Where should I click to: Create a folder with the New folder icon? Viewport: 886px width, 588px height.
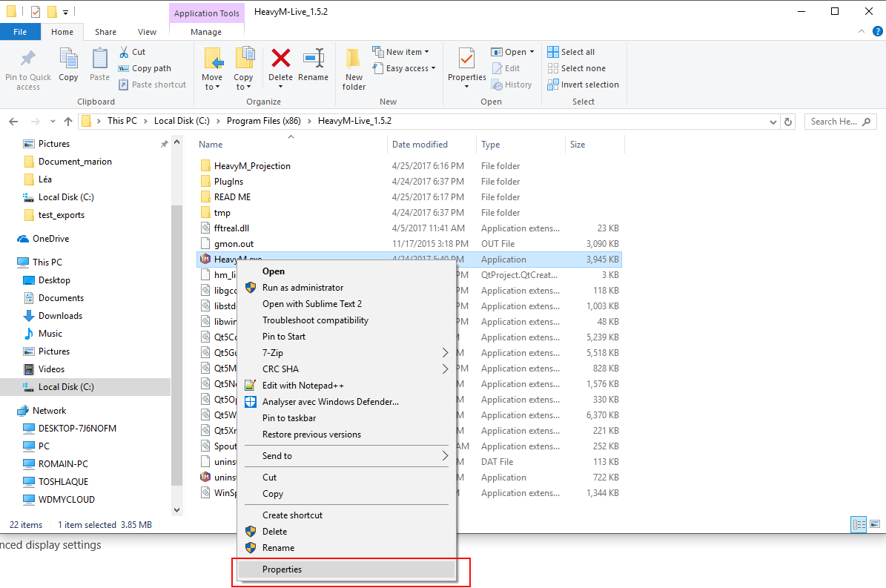point(354,59)
